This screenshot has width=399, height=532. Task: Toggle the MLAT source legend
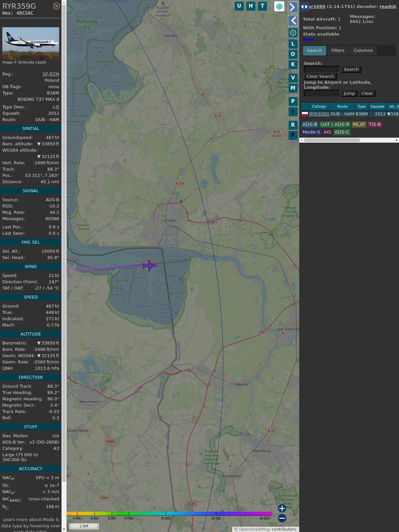359,124
